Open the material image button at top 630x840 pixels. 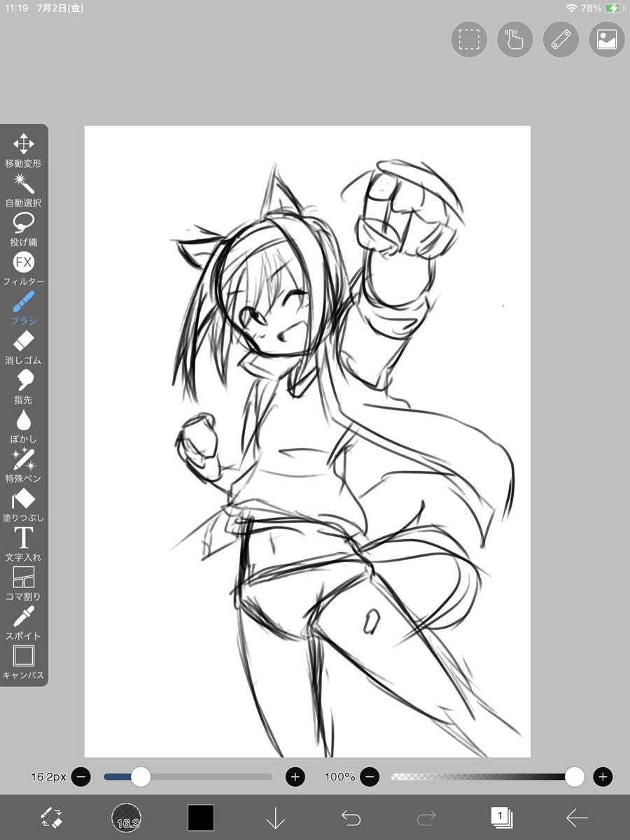tap(607, 39)
